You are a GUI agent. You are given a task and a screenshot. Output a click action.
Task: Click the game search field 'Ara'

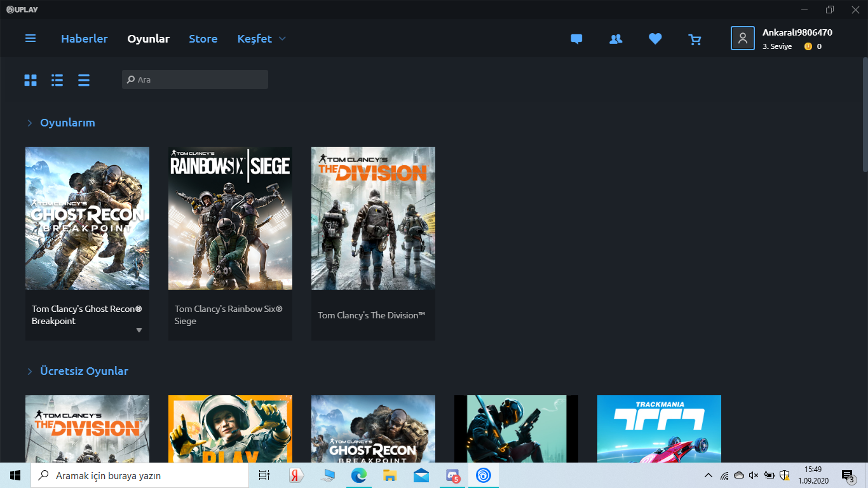coord(195,79)
